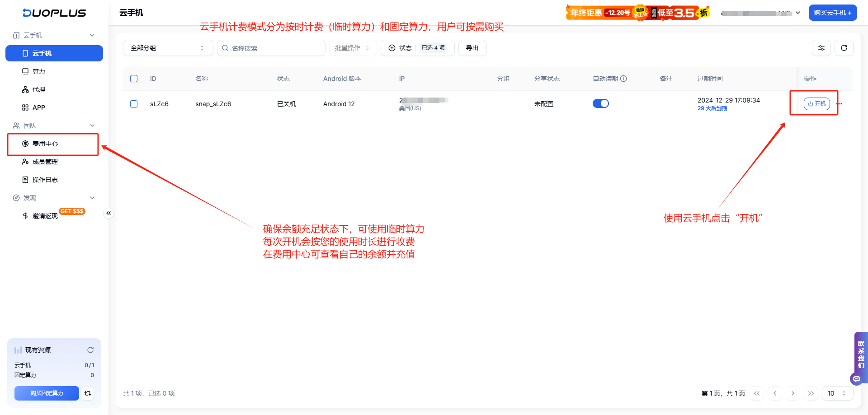The width and height of the screenshot is (868, 415).
Task: Refresh the cloud phone list
Action: 844,48
